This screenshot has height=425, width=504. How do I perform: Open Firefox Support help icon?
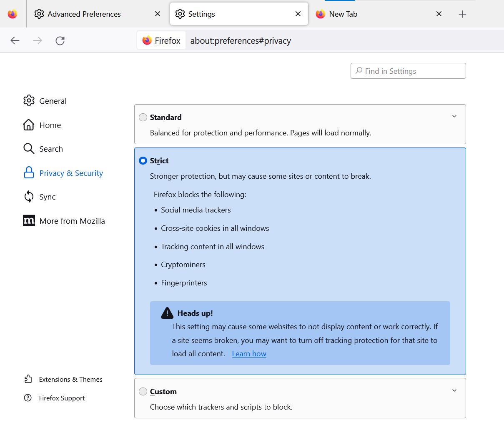click(x=28, y=398)
